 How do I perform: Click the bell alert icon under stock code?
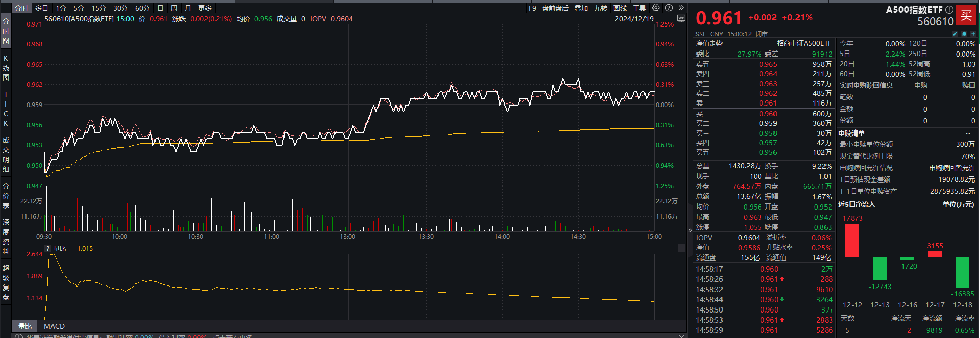(x=964, y=34)
